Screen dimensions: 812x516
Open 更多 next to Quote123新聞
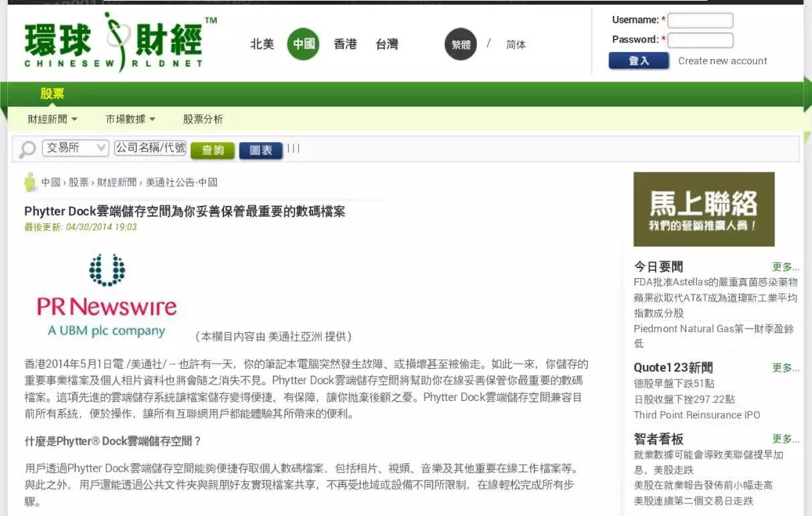click(x=786, y=368)
